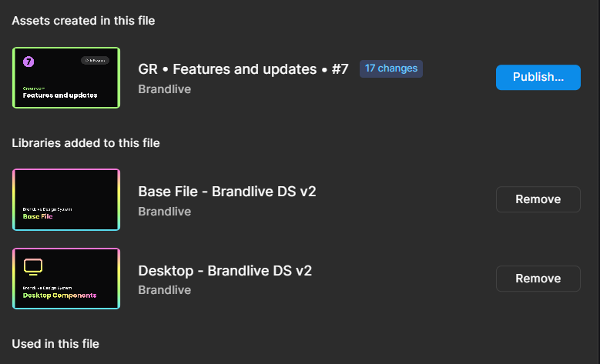Screen dimensions: 600x364
Task: Click the Publish... button
Action: [538, 77]
